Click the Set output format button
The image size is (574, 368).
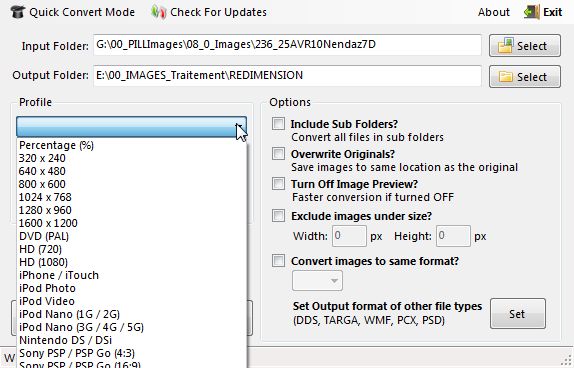[518, 313]
